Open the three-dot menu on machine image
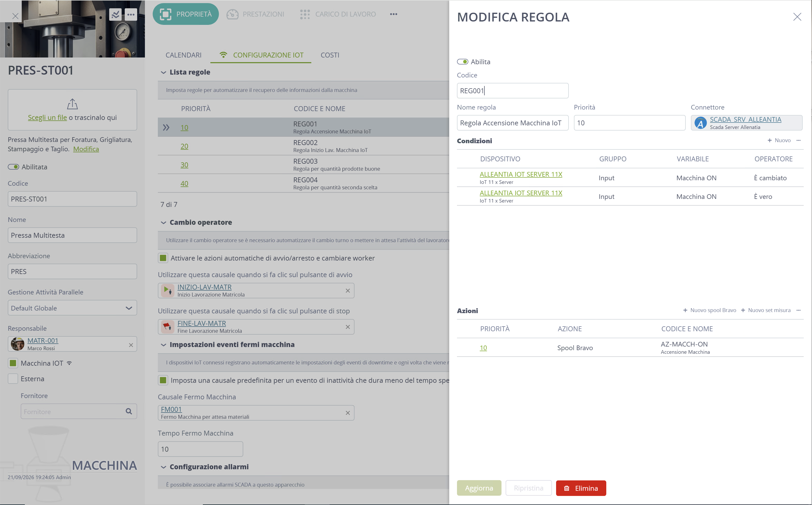 pos(131,14)
